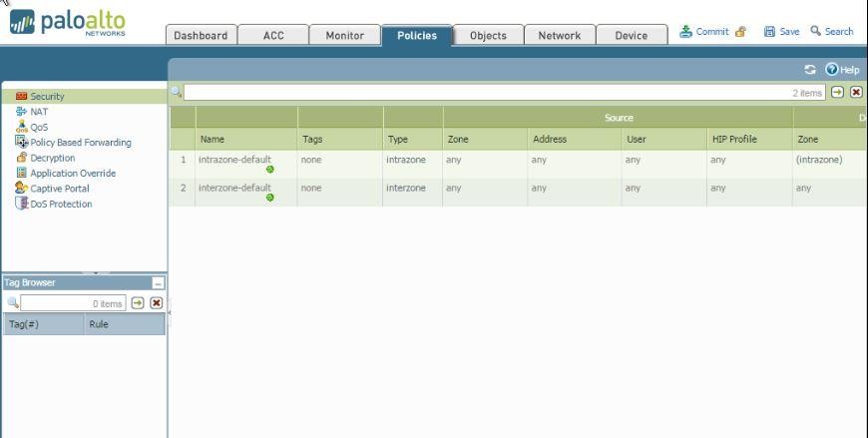Click green override icon under interzone-default
868x438 pixels.
point(269,198)
